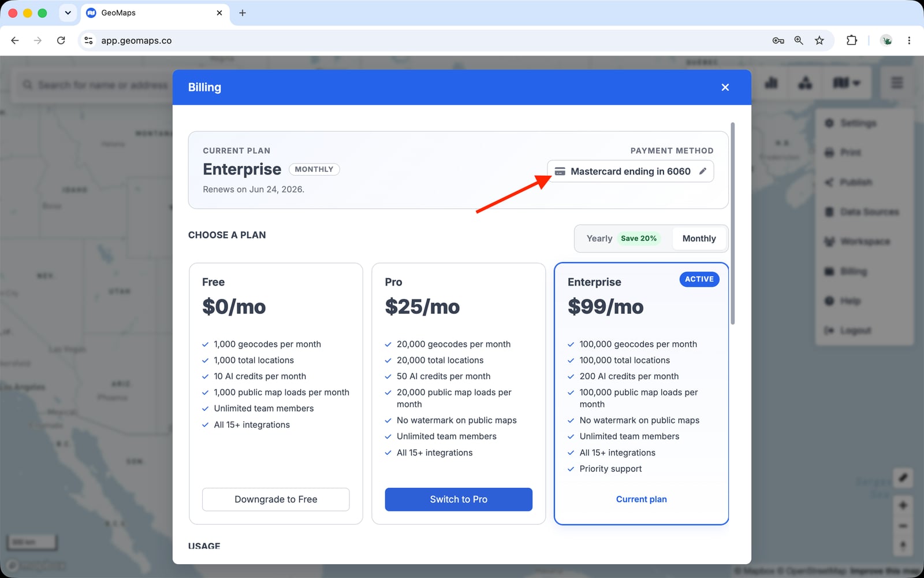This screenshot has width=924, height=578.
Task: Click the address bar URL
Action: pos(136,40)
